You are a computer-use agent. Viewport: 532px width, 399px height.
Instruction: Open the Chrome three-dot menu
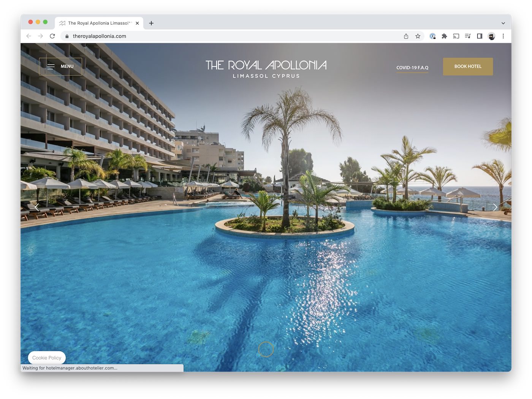[x=503, y=36]
